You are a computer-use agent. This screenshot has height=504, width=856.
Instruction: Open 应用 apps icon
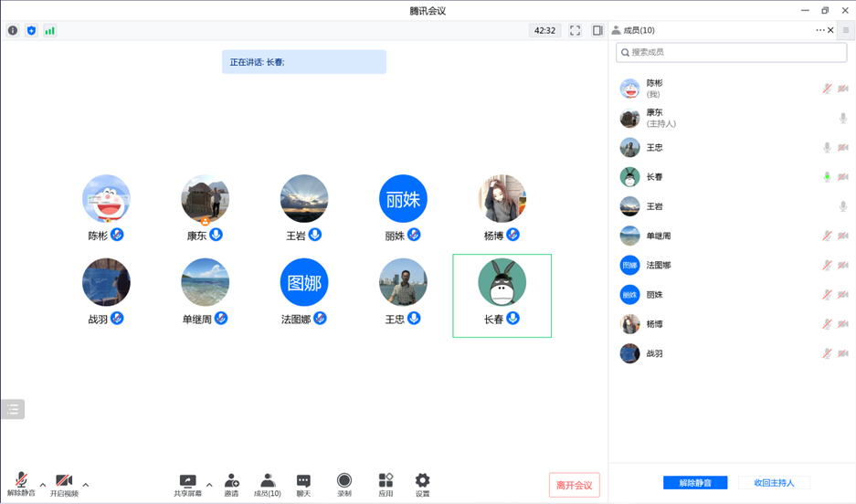point(386,484)
